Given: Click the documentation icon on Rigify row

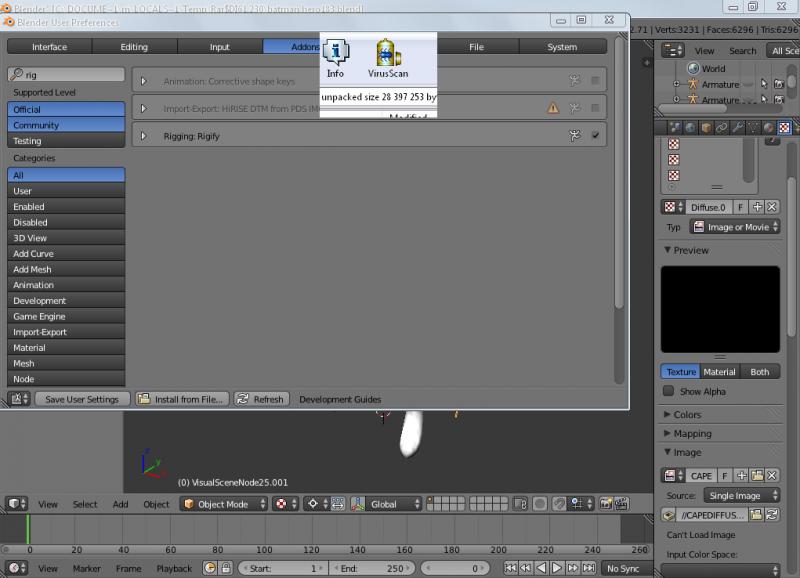Looking at the screenshot, I should click(x=575, y=136).
